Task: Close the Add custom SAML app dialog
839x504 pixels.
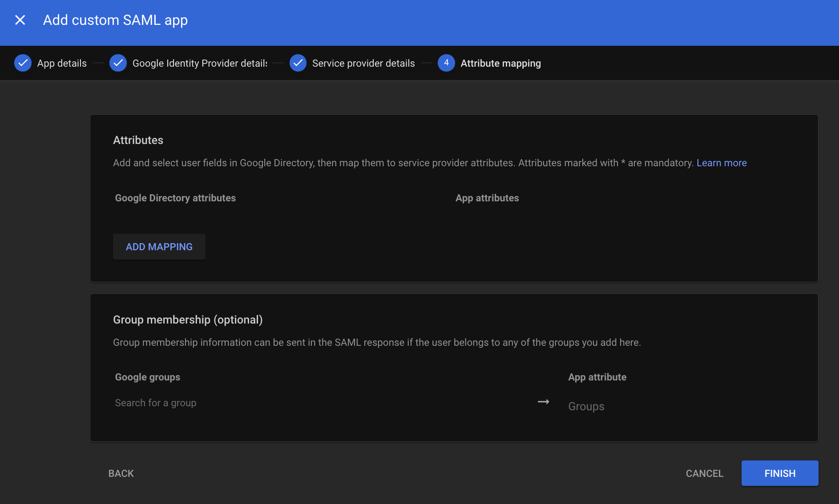Action: coord(20,20)
